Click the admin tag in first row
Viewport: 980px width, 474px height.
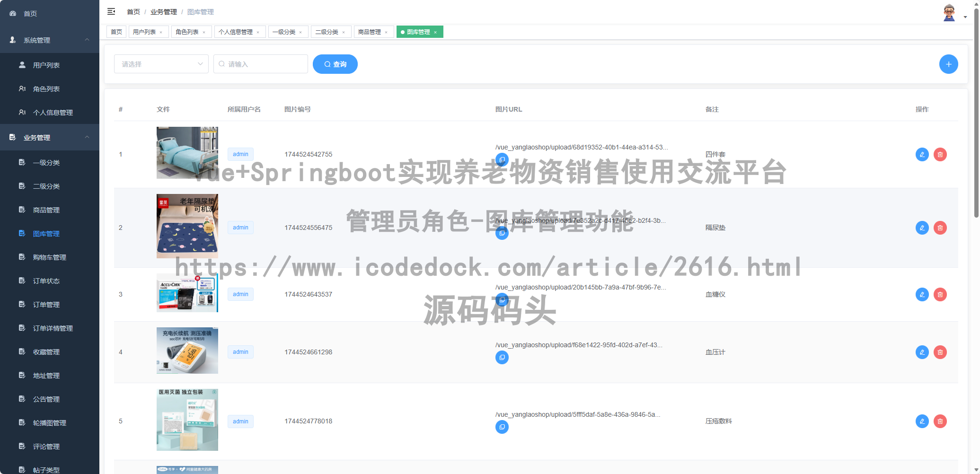pos(240,154)
